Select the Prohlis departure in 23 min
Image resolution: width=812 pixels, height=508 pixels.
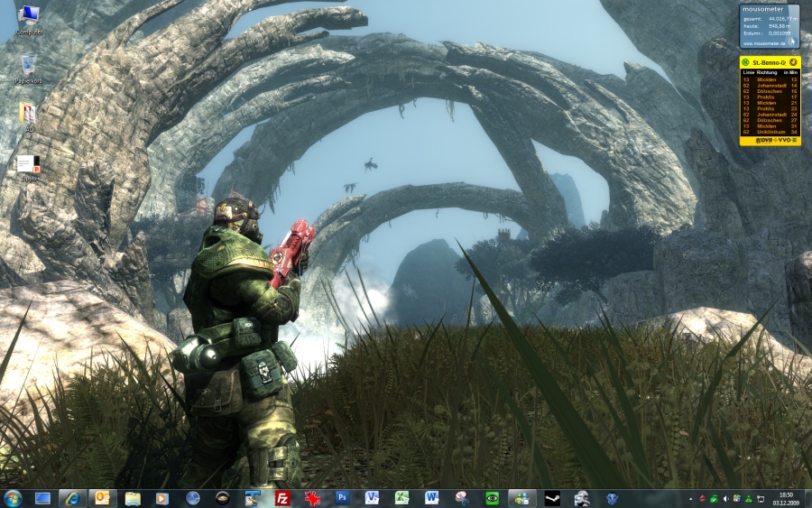pyautogui.click(x=770, y=109)
